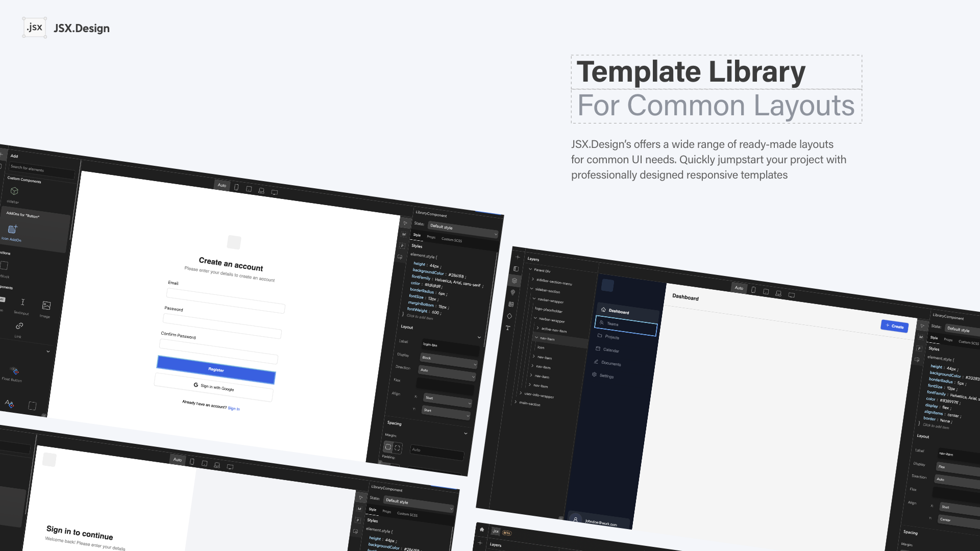This screenshot has width=980, height=551.
Task: Click the search for elements field in Add panel
Action: pos(42,170)
